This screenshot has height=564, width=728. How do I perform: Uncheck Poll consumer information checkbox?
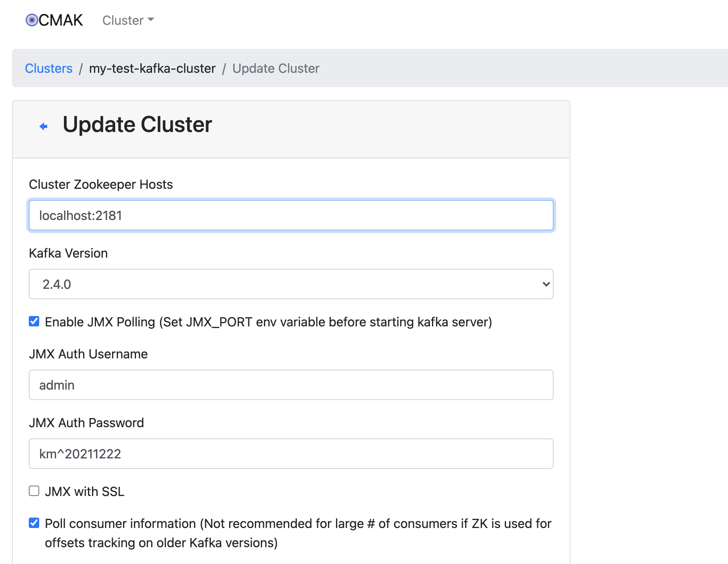34,523
